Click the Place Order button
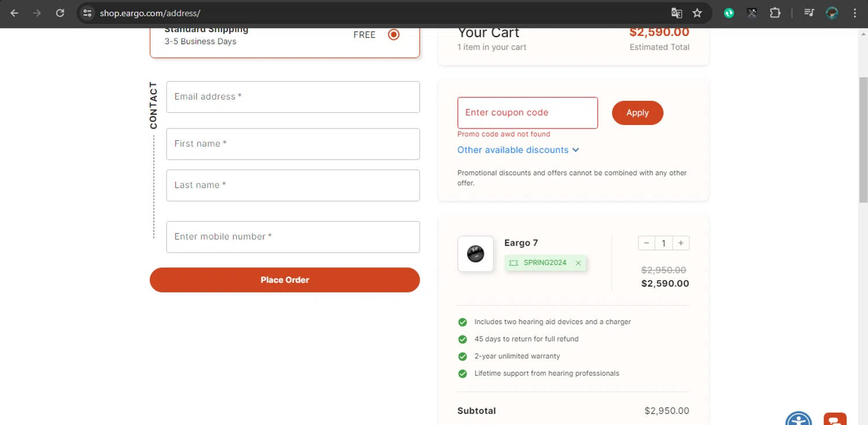 [x=285, y=280]
